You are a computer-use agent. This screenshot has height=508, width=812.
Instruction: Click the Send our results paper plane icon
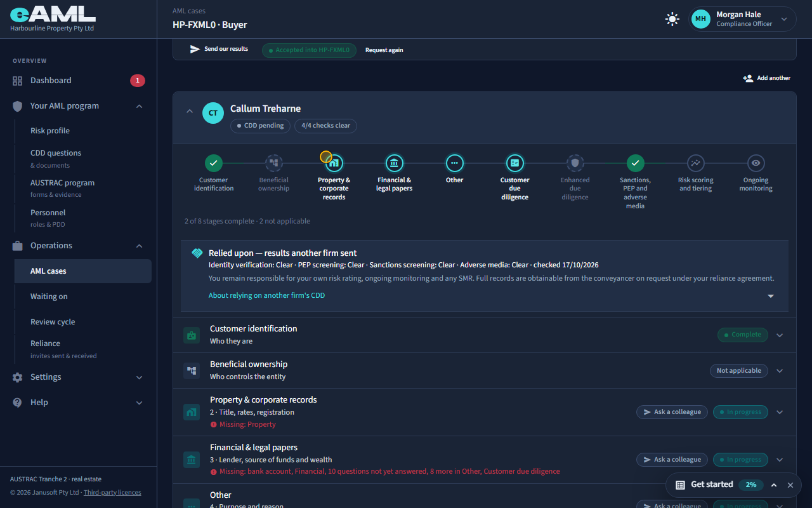[195, 49]
